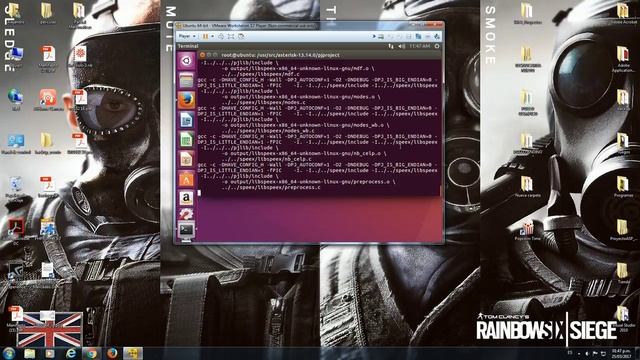Open the Programas folder on desktop
Viewport: 640px width, 360px height.
pos(623,187)
